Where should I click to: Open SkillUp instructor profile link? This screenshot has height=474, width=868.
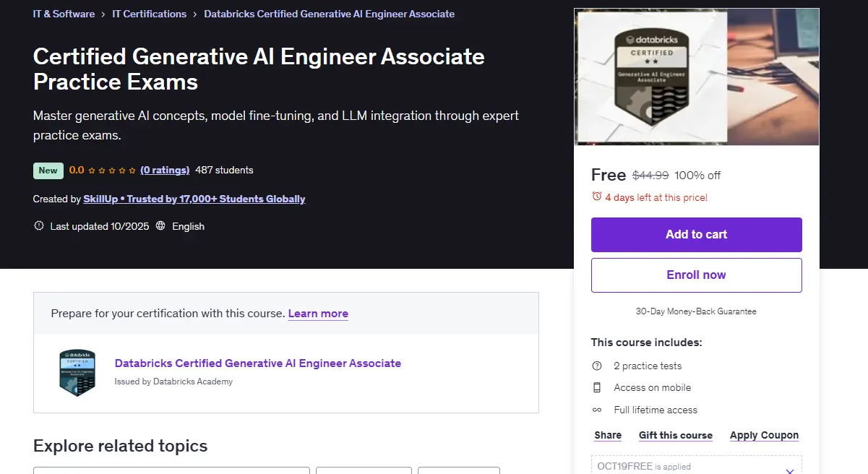(x=194, y=199)
